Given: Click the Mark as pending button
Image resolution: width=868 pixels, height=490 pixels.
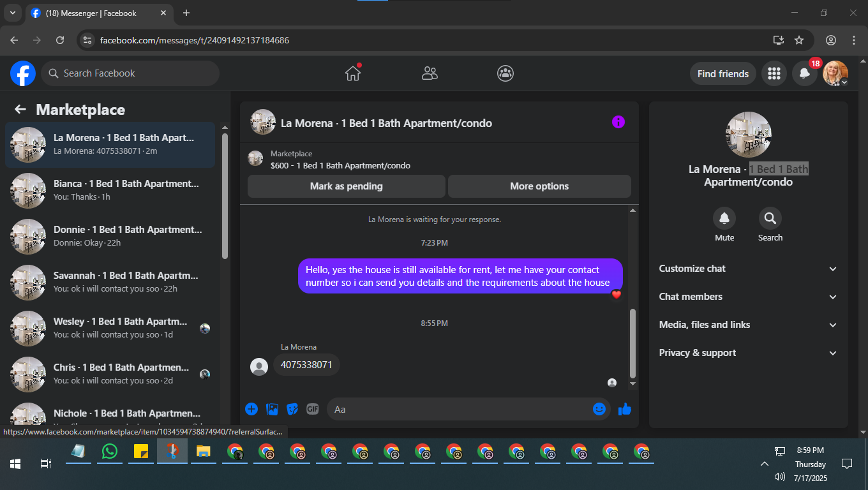Looking at the screenshot, I should click(x=347, y=186).
